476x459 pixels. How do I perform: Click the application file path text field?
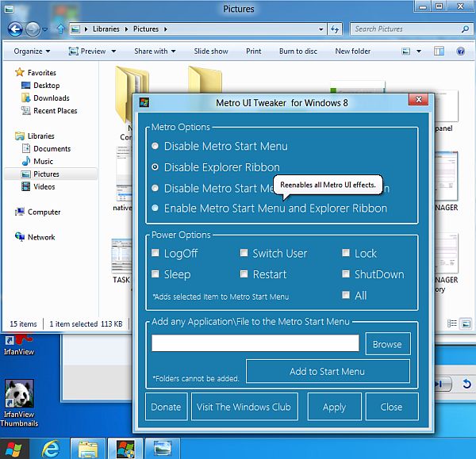[255, 343]
